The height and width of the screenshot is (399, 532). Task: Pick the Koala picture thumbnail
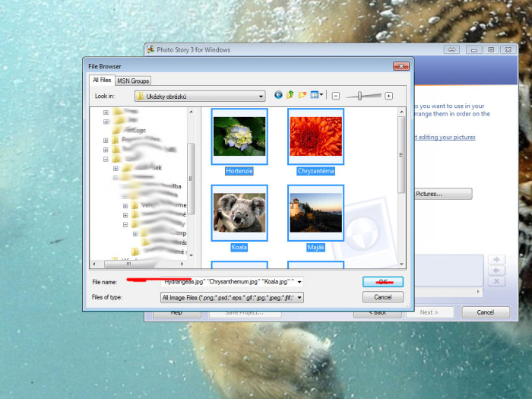coord(239,214)
